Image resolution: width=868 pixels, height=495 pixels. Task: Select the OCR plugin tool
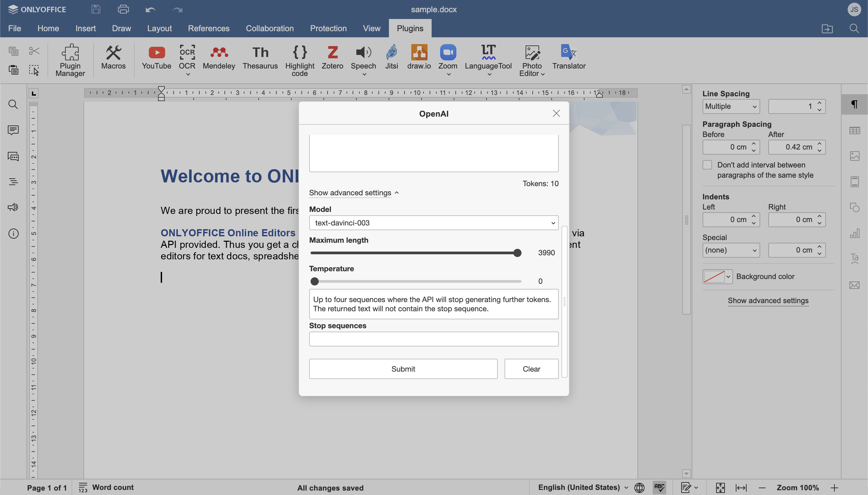(186, 59)
